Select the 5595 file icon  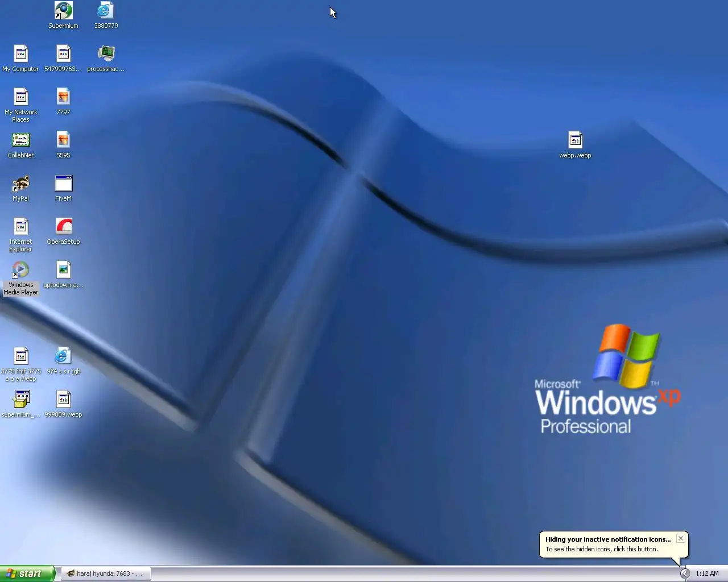point(63,145)
